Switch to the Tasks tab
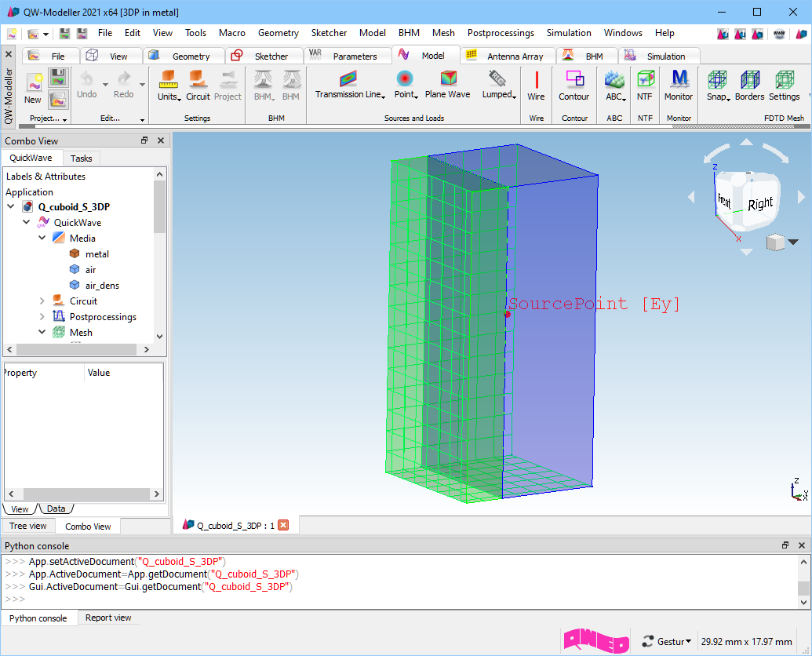The width and height of the screenshot is (812, 656). [x=82, y=159]
